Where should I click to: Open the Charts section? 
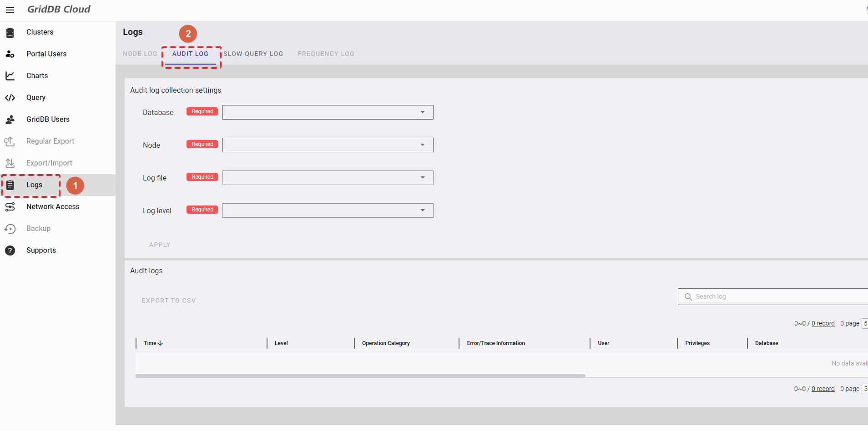coord(37,76)
